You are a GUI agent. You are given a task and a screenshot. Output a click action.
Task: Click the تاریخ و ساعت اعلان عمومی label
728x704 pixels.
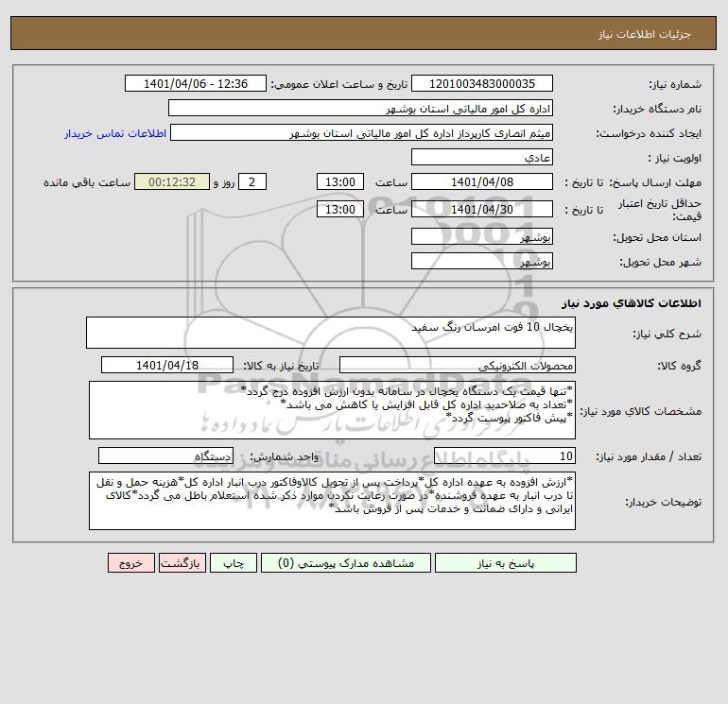point(338,84)
